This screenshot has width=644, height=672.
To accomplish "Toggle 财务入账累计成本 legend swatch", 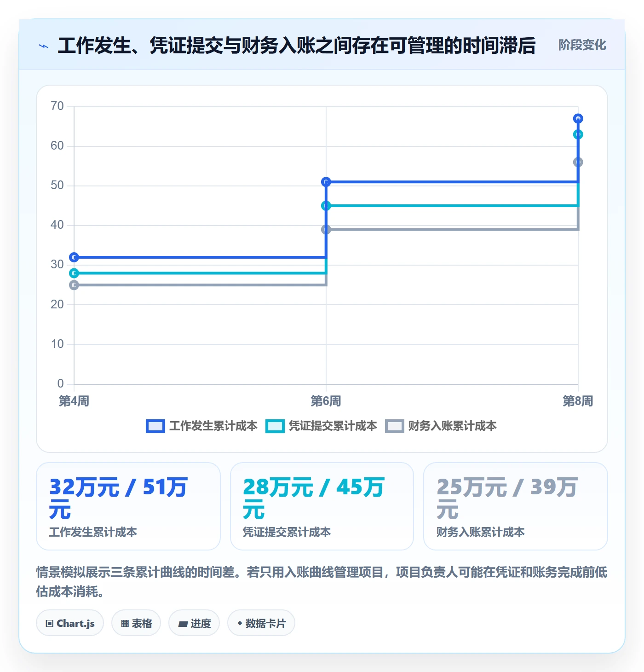I will (394, 426).
